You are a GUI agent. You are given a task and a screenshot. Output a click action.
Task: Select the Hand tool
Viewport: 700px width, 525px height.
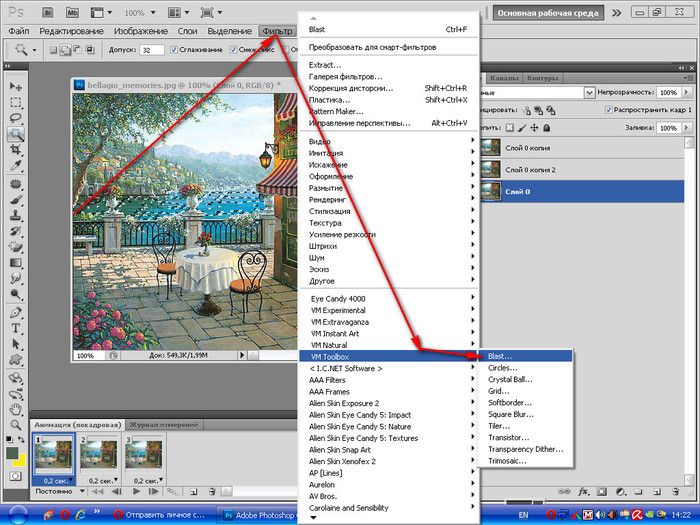16,409
